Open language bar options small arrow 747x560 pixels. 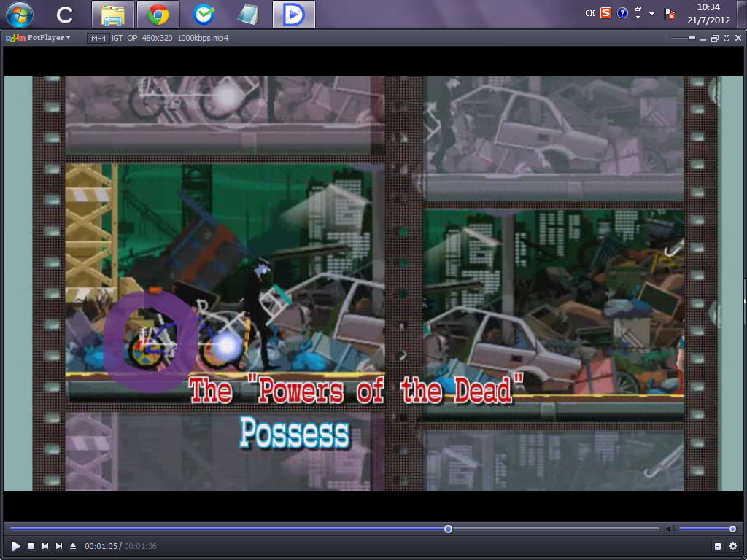[638, 17]
